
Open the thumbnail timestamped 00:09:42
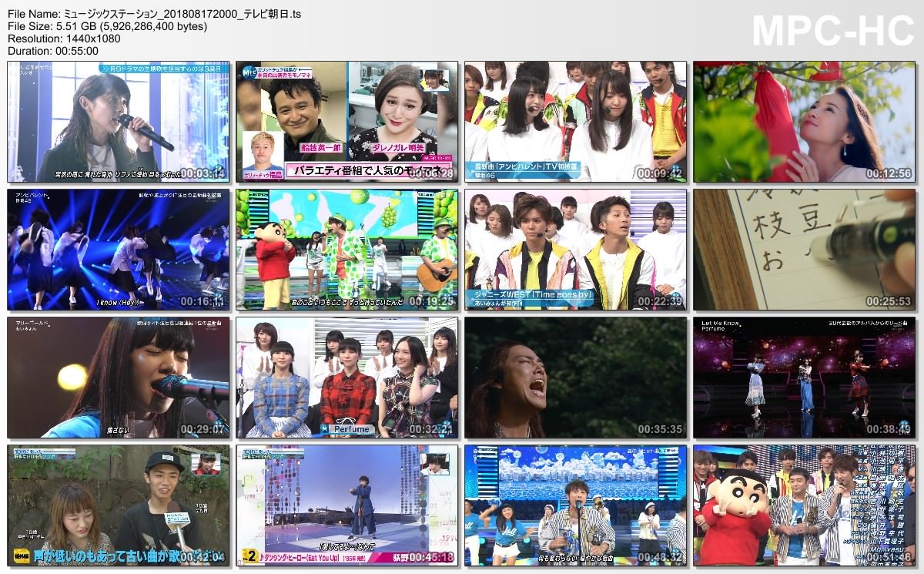pyautogui.click(x=575, y=122)
